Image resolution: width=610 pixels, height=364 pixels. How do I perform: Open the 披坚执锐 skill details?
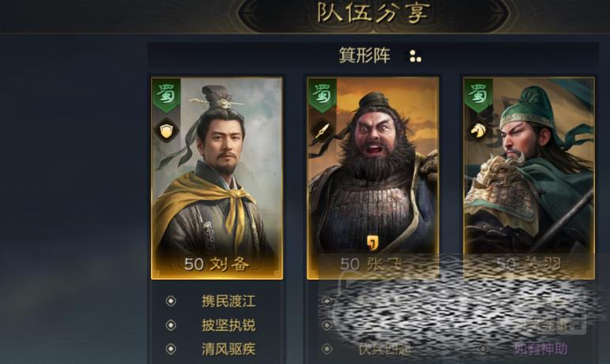click(228, 325)
